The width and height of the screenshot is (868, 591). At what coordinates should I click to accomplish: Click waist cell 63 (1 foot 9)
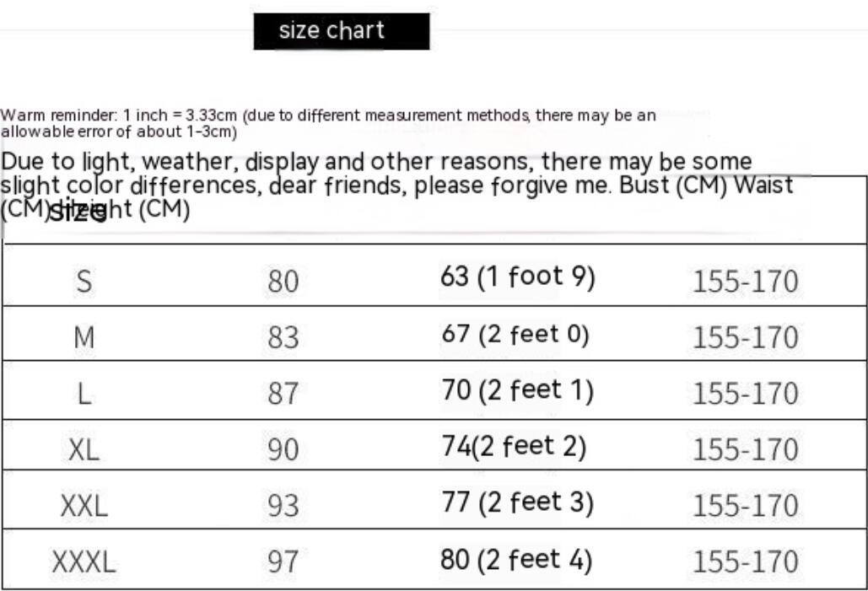coord(518,277)
